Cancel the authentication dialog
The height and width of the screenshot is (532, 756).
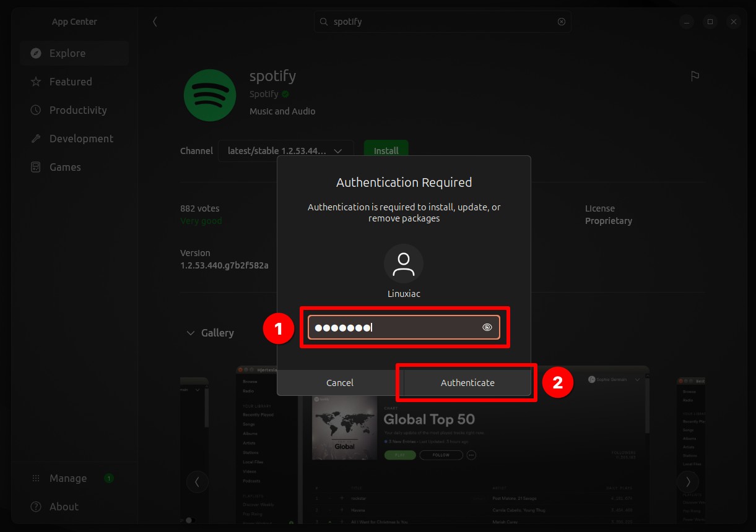(x=340, y=383)
